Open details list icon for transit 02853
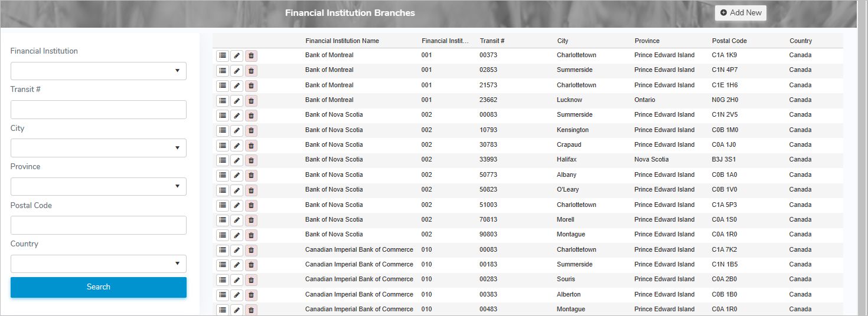 point(223,71)
